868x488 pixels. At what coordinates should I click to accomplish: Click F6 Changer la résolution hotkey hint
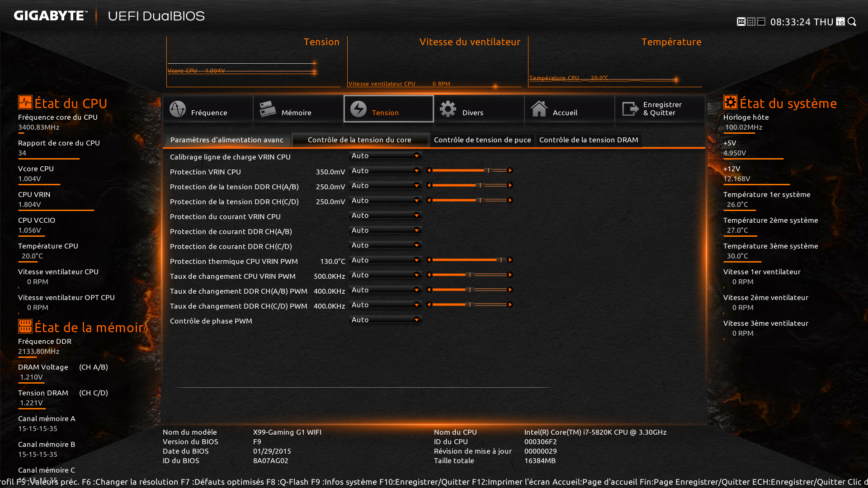(130, 482)
